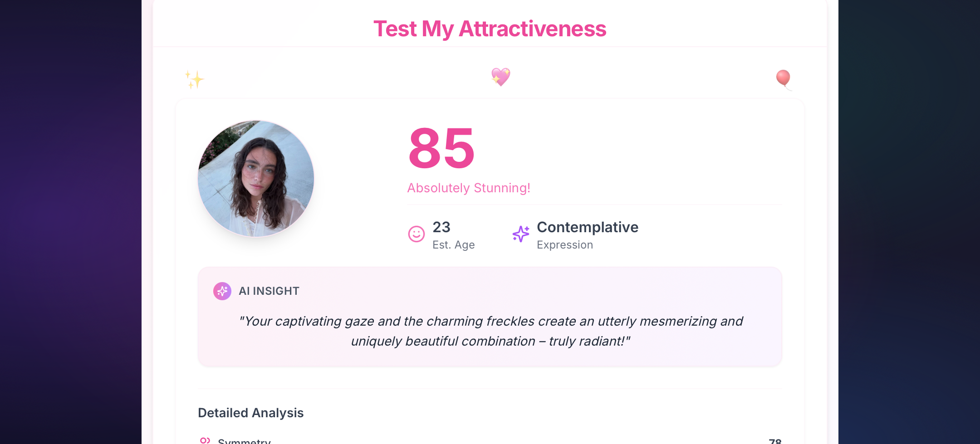Click the sparkling pink heart emoji
This screenshot has height=444, width=980.
(500, 77)
